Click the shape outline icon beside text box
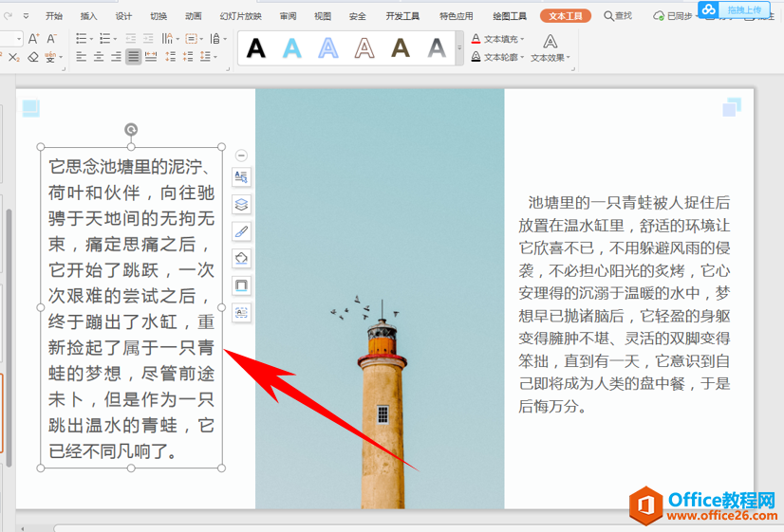This screenshot has height=532, width=784. click(x=241, y=285)
